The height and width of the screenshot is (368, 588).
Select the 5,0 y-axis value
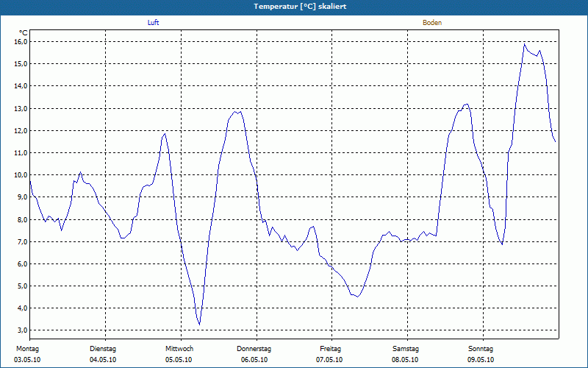click(x=23, y=286)
